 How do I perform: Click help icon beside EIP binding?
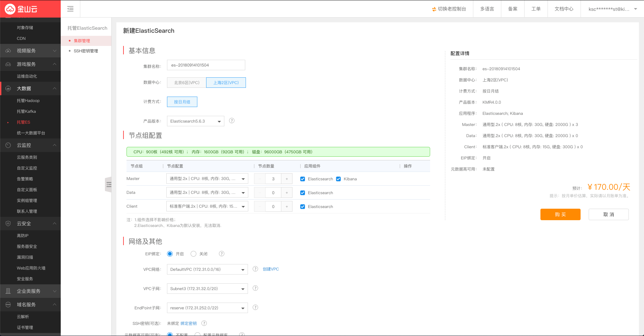pyautogui.click(x=222, y=254)
